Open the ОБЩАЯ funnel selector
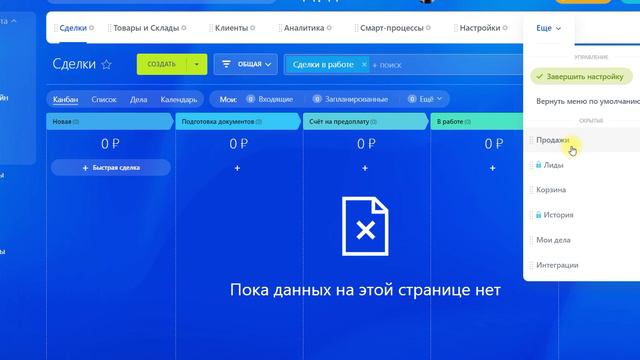Viewport: 640px width, 360px height. 246,64
